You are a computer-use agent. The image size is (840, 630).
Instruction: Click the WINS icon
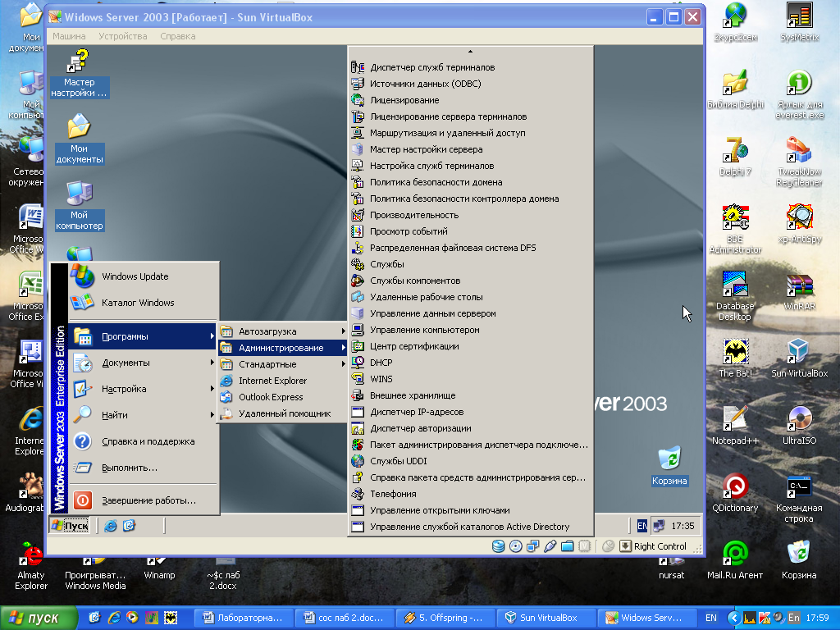pos(358,379)
